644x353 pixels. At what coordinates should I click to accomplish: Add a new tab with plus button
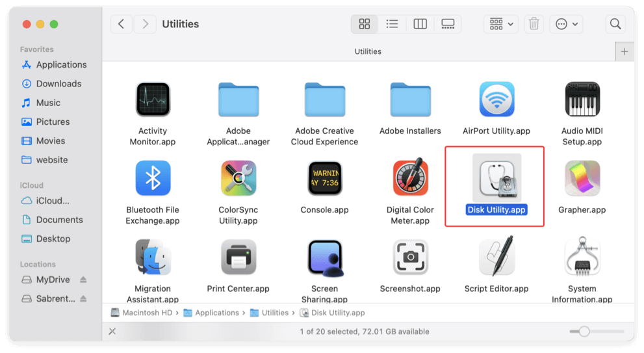[625, 52]
